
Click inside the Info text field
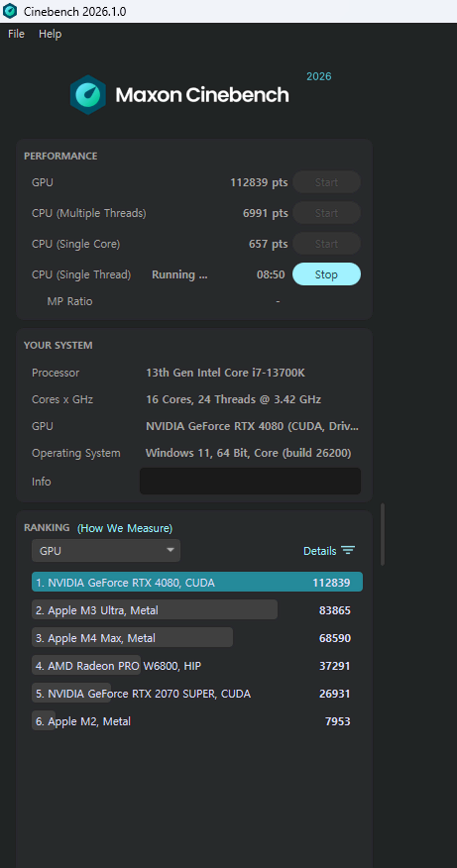[x=250, y=481]
